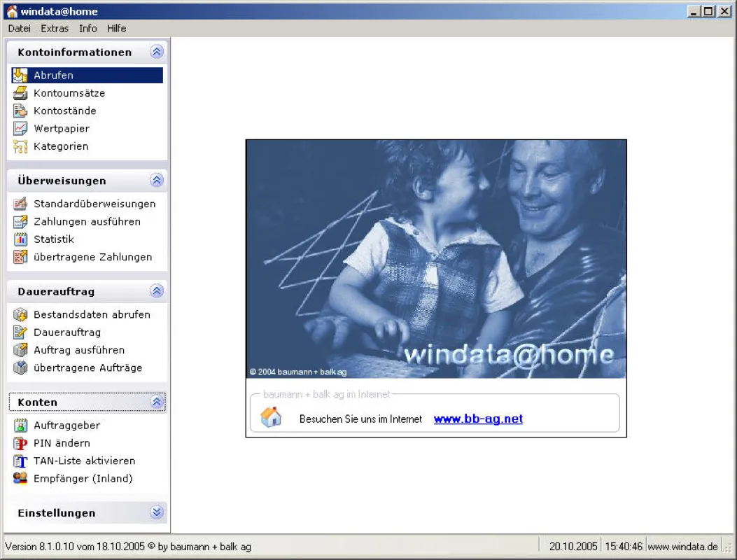Click the übertragene Aufträge icon
This screenshot has height=560, width=737.
click(x=20, y=367)
